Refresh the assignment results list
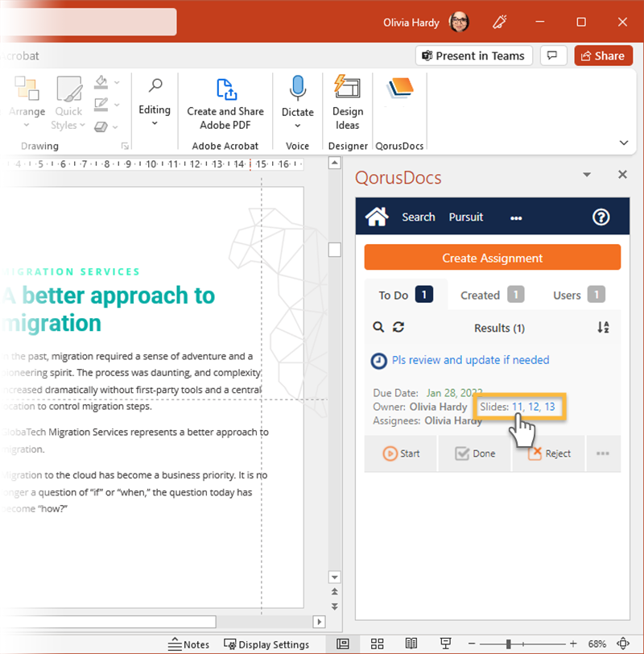Viewport: 644px width, 654px height. (x=398, y=327)
